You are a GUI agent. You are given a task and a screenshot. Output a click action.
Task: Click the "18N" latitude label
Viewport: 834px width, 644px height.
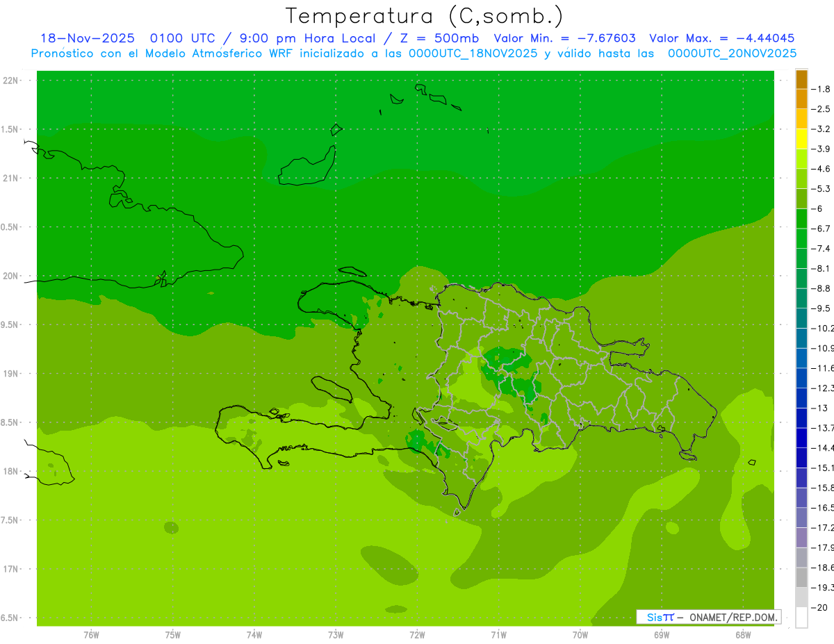tap(11, 472)
